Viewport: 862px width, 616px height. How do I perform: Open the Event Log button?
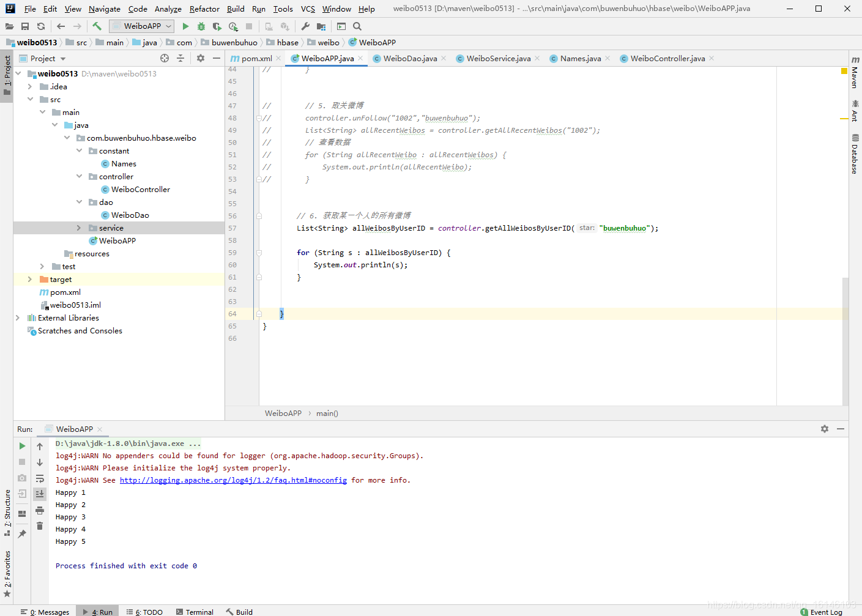(x=821, y=612)
